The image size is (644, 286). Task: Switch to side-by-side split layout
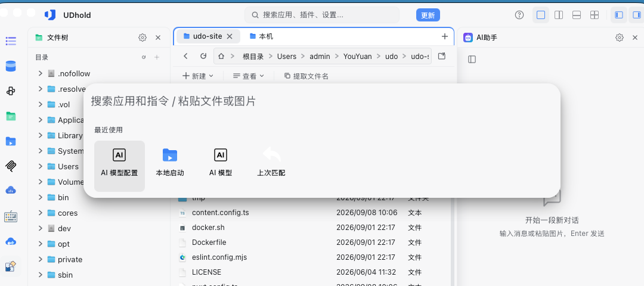click(x=559, y=15)
